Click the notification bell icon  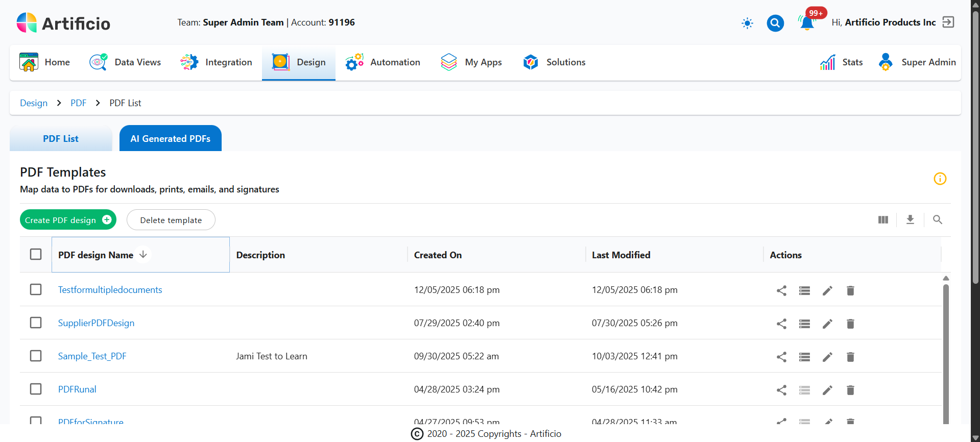pyautogui.click(x=806, y=23)
